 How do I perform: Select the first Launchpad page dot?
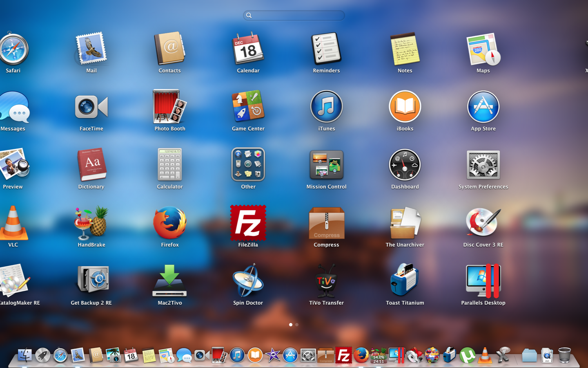tap(291, 325)
